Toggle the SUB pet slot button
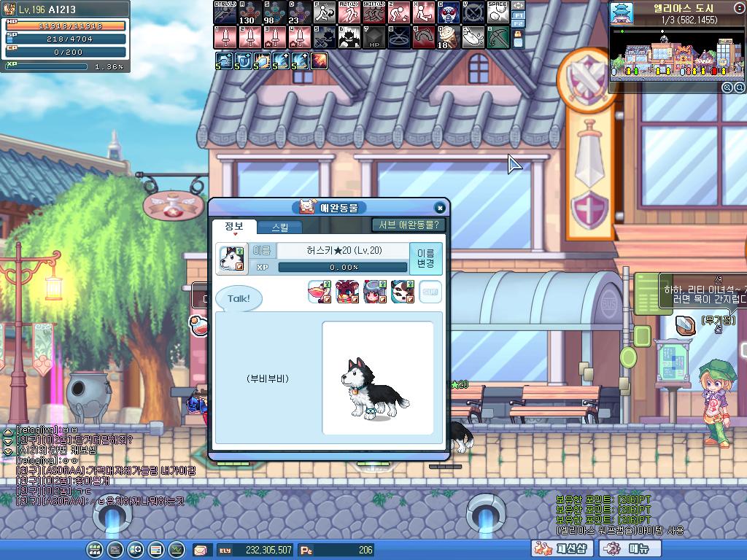This screenshot has height=560, width=747. pos(430,292)
